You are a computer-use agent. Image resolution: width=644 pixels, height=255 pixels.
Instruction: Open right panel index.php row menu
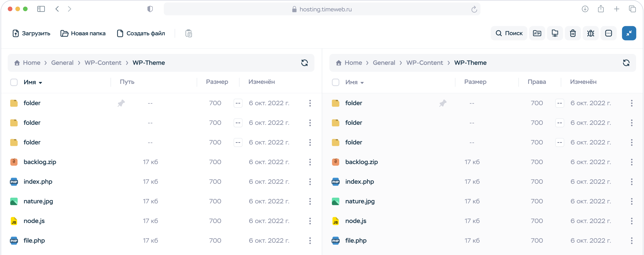632,182
